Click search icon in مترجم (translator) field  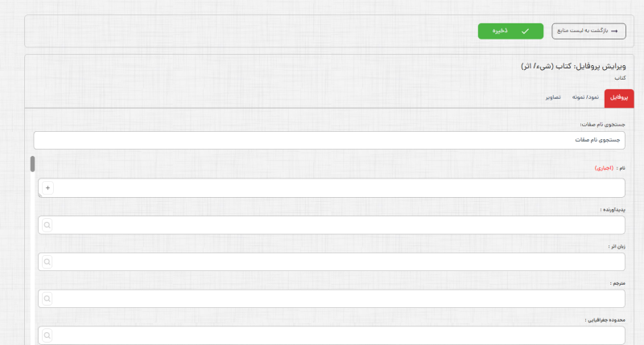tap(47, 299)
